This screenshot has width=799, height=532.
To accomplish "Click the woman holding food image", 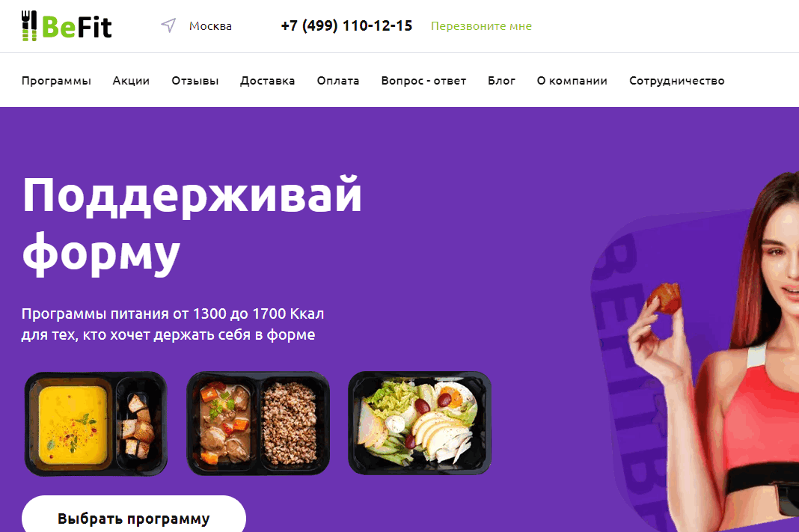I will (x=714, y=352).
